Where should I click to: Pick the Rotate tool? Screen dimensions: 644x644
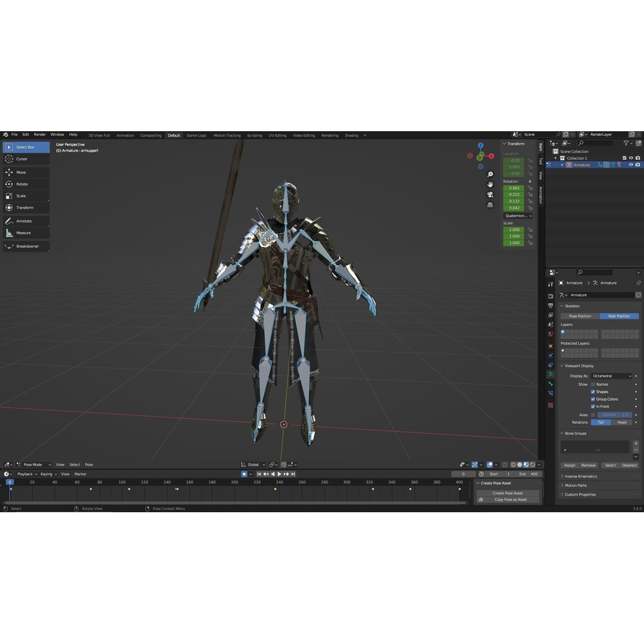[26, 184]
